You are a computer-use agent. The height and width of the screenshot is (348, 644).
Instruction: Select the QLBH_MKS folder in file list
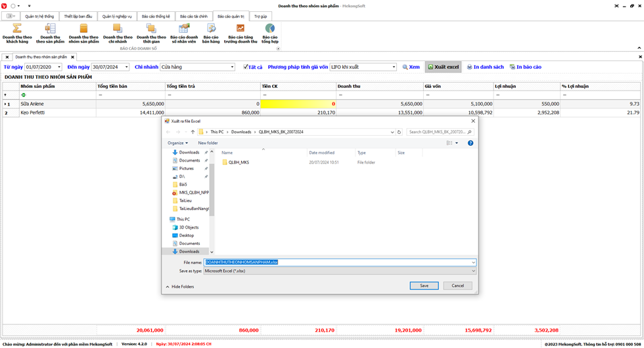(x=238, y=162)
